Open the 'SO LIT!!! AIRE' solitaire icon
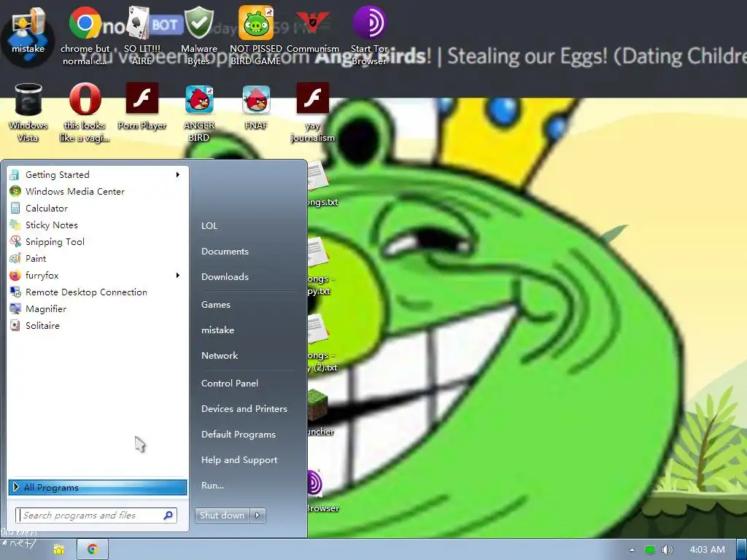 pyautogui.click(x=142, y=36)
